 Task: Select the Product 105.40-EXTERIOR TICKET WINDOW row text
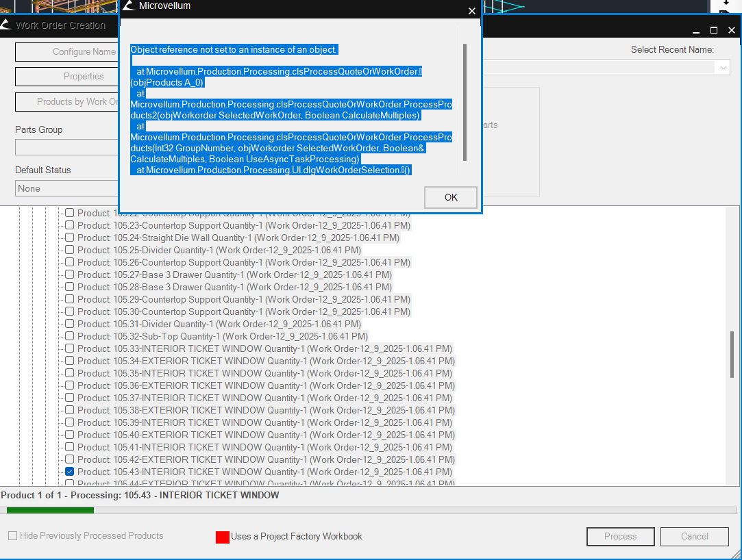[x=266, y=435]
